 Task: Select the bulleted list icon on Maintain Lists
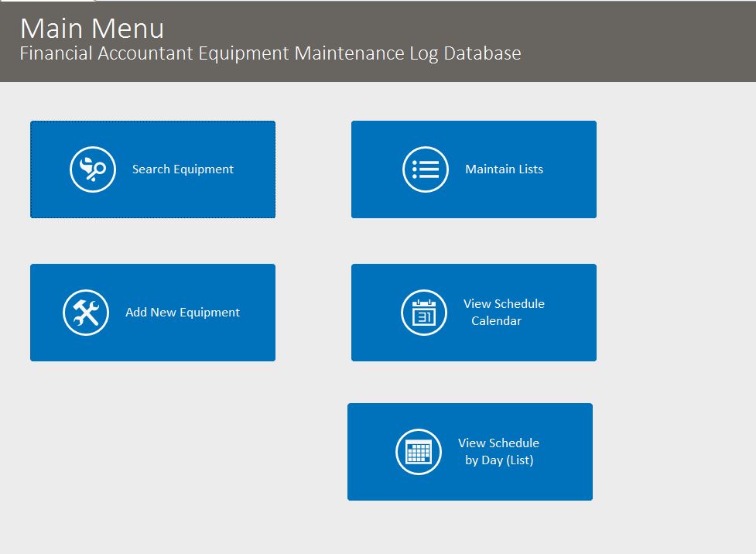click(425, 169)
